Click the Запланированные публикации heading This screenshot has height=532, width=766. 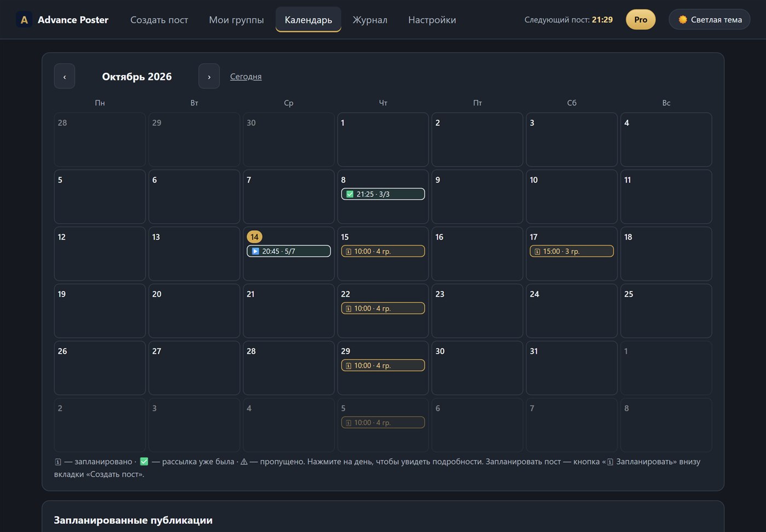tap(133, 520)
